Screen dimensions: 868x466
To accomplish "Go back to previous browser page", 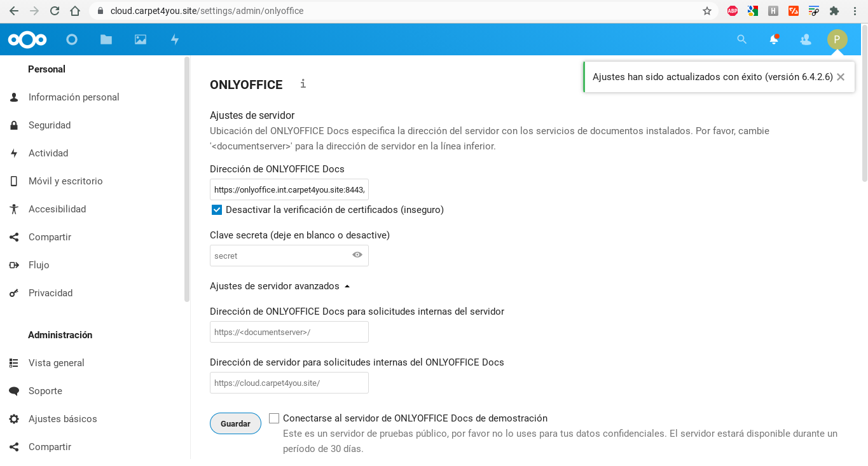I will (14, 11).
